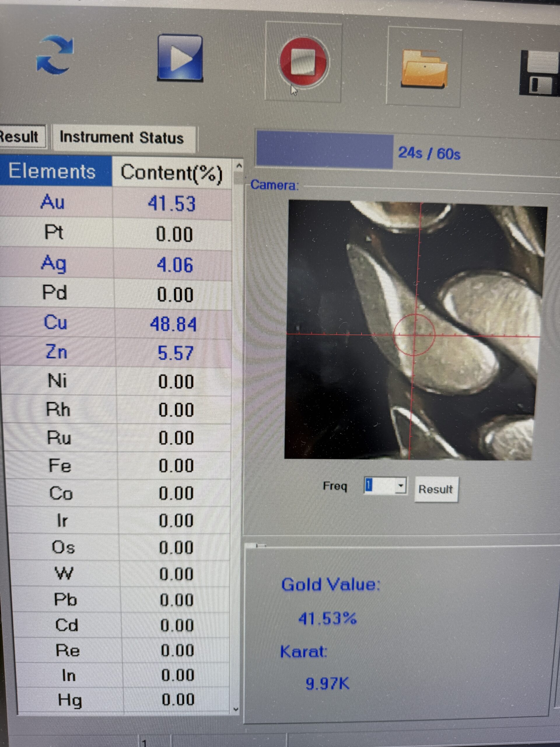This screenshot has height=747, width=560.
Task: Select the Cu row showing 48.84
Action: (x=116, y=324)
